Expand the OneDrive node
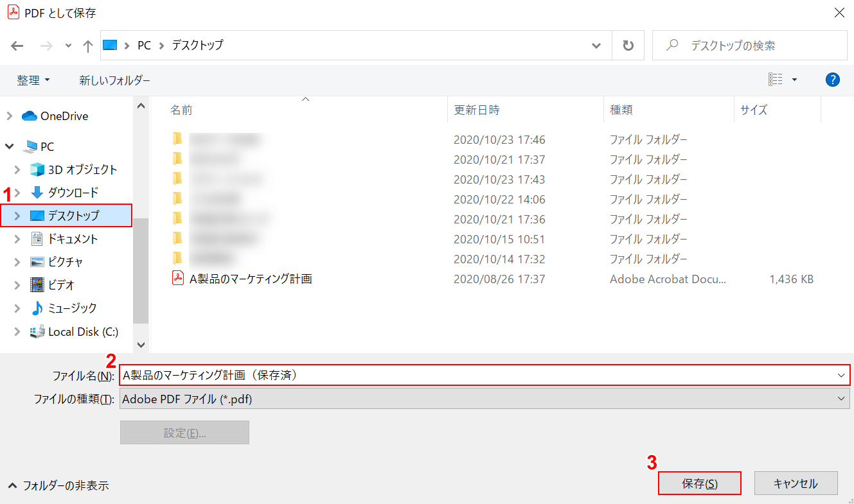 click(x=9, y=116)
